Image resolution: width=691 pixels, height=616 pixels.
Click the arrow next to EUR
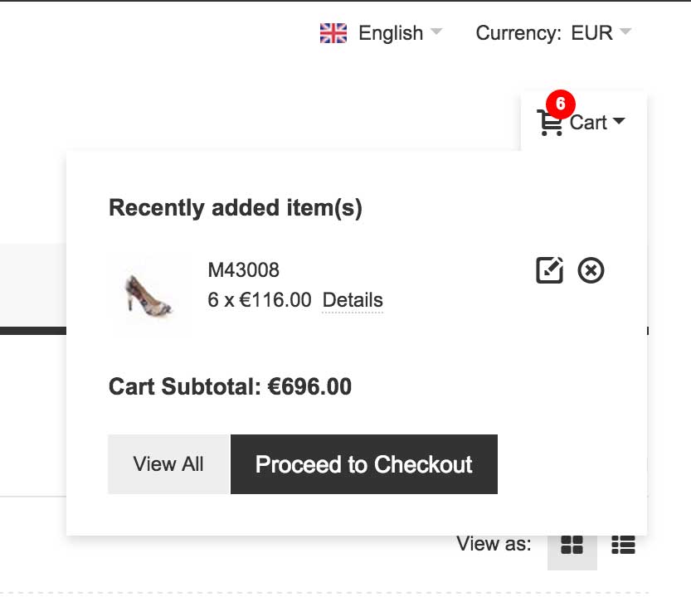(x=625, y=32)
